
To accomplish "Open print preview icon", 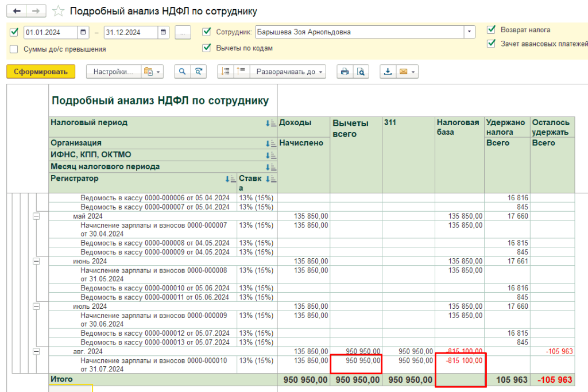I will (361, 72).
